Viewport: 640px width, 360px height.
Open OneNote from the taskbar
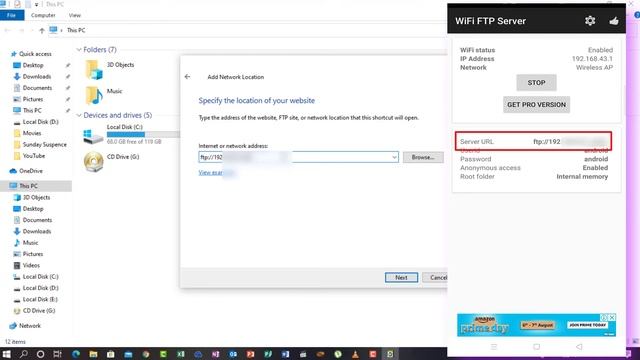(216, 354)
